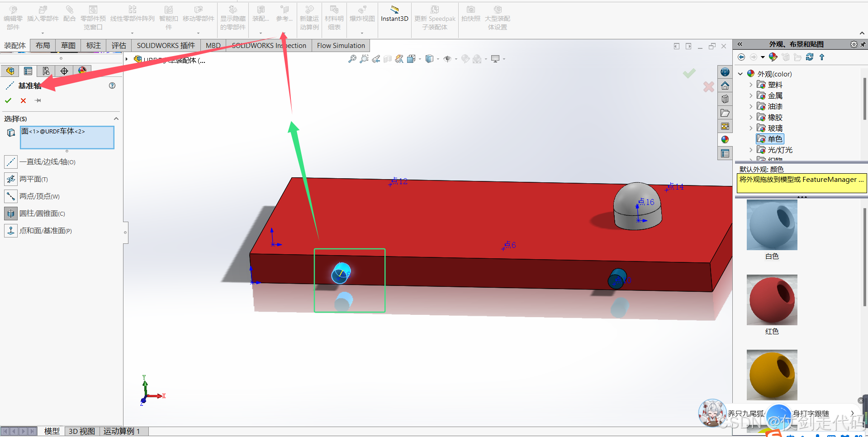
Task: Collapse the 选择(S) section chevron
Action: 116,119
